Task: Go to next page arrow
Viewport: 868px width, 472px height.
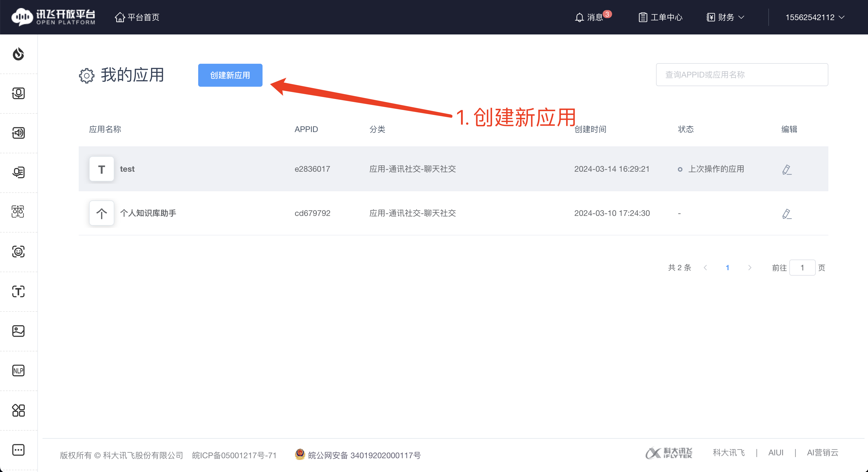Action: [x=750, y=268]
